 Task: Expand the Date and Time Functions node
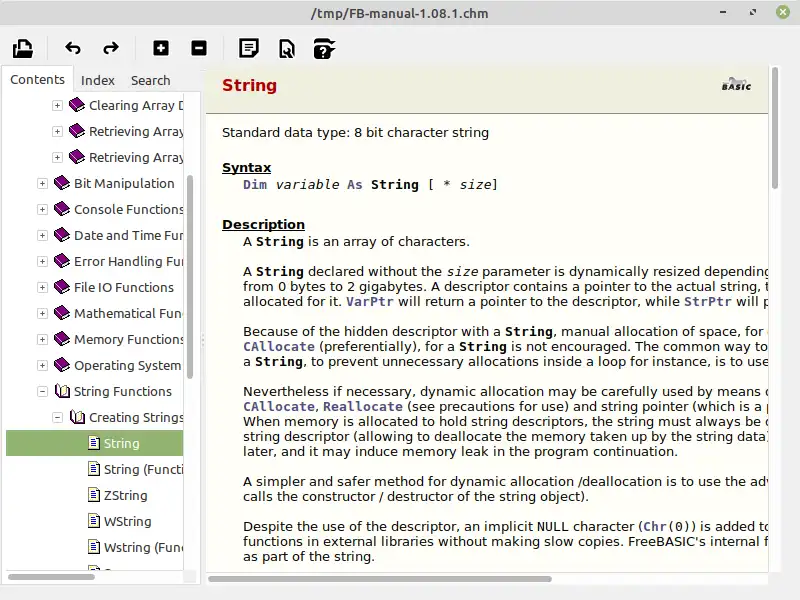click(x=42, y=236)
